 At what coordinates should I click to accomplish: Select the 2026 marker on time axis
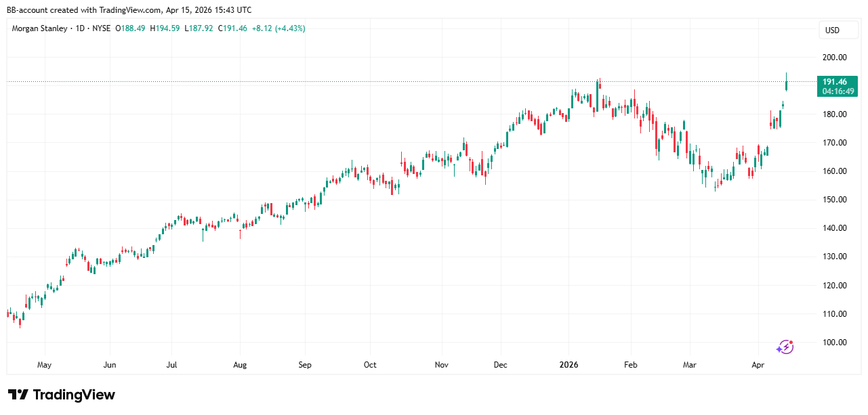coord(569,365)
